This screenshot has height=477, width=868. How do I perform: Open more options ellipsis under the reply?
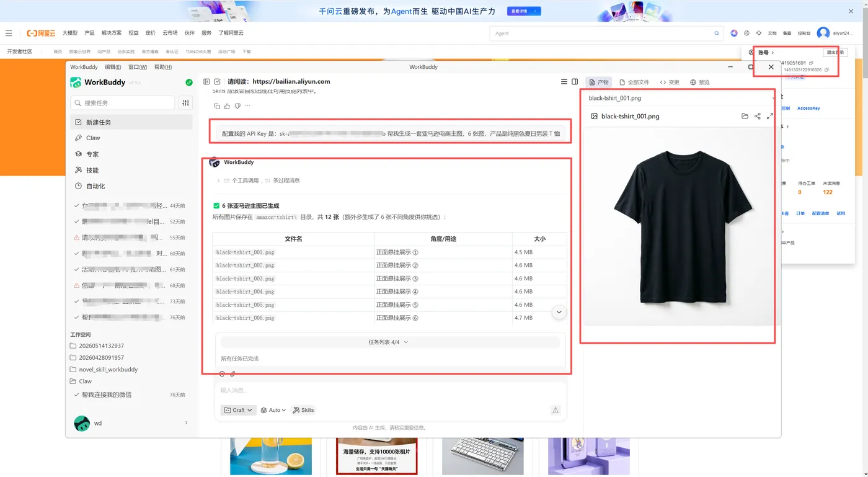(x=247, y=106)
